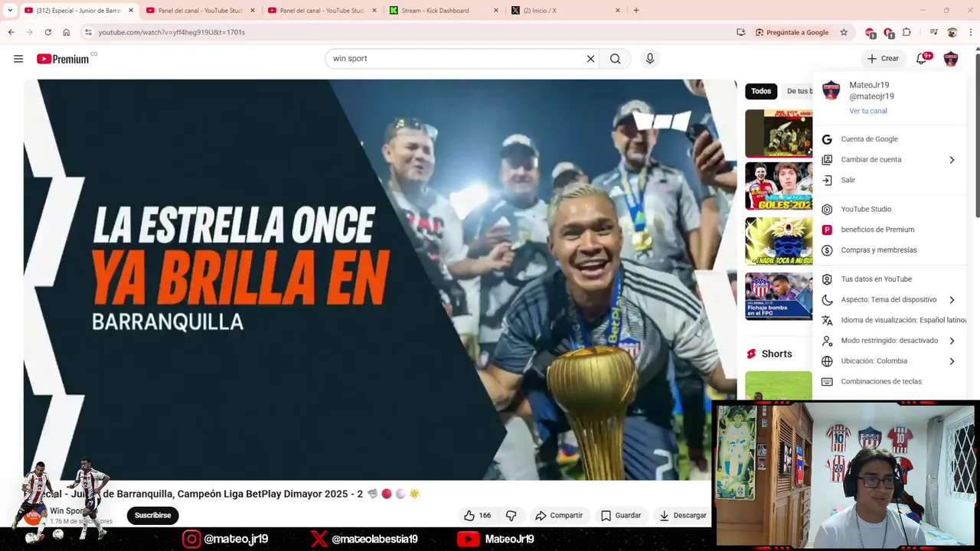Image resolution: width=980 pixels, height=551 pixels.
Task: Open Idioma de visualización setting
Action: coord(890,321)
